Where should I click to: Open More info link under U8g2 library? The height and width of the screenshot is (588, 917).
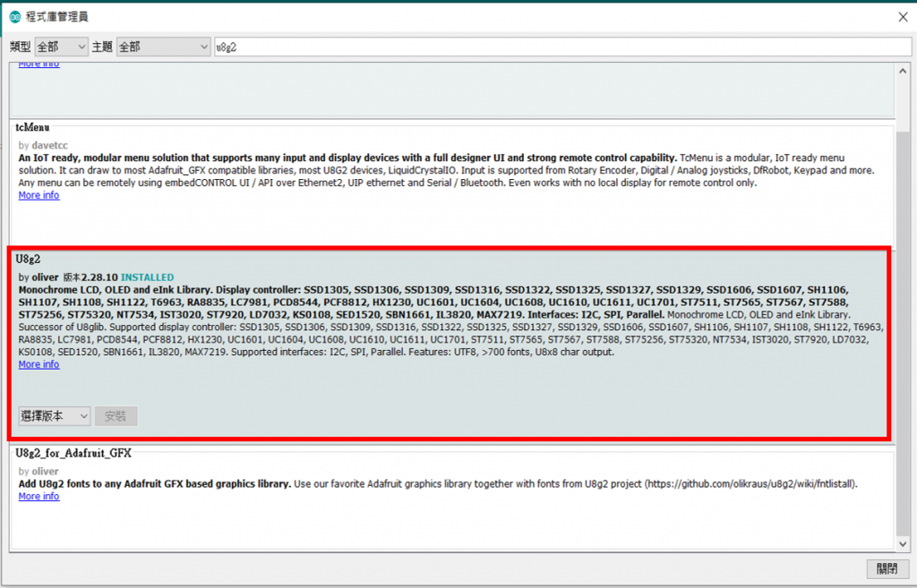pyautogui.click(x=39, y=364)
